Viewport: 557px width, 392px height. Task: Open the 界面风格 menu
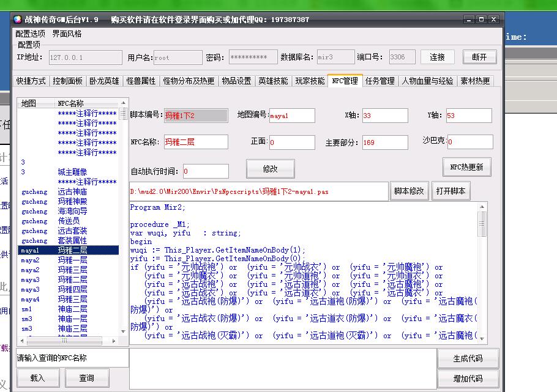coord(67,34)
